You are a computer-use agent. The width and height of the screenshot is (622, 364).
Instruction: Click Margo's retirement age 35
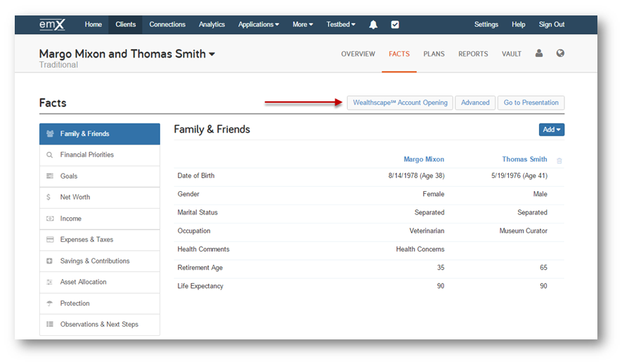pyautogui.click(x=441, y=268)
